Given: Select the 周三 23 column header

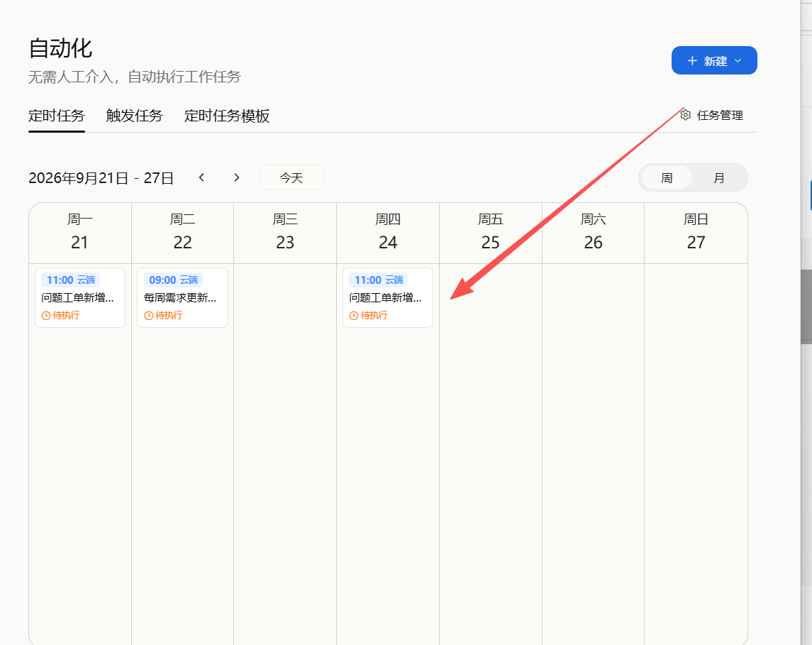Looking at the screenshot, I should click(285, 233).
